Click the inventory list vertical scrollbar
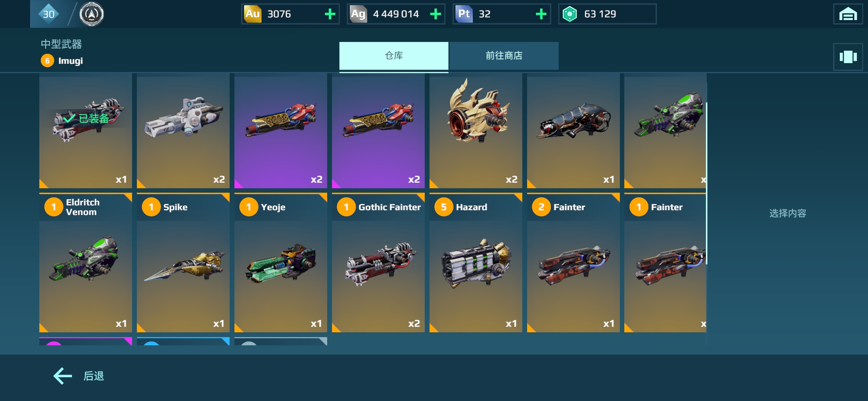 707,183
